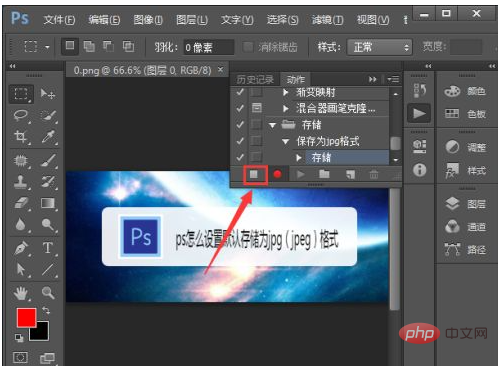Change the screen mode
498x366 pixels.
click(47, 358)
